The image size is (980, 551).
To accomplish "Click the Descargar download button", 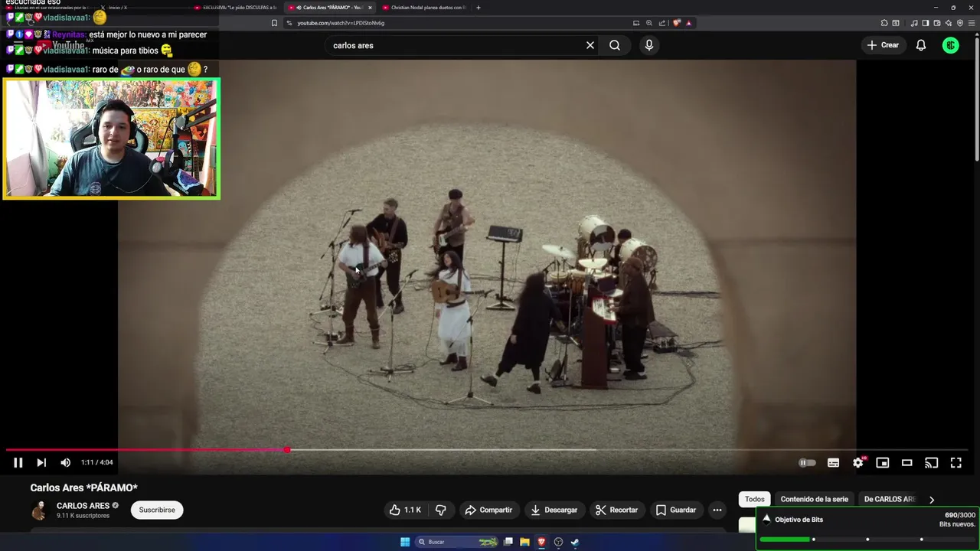I will [554, 510].
